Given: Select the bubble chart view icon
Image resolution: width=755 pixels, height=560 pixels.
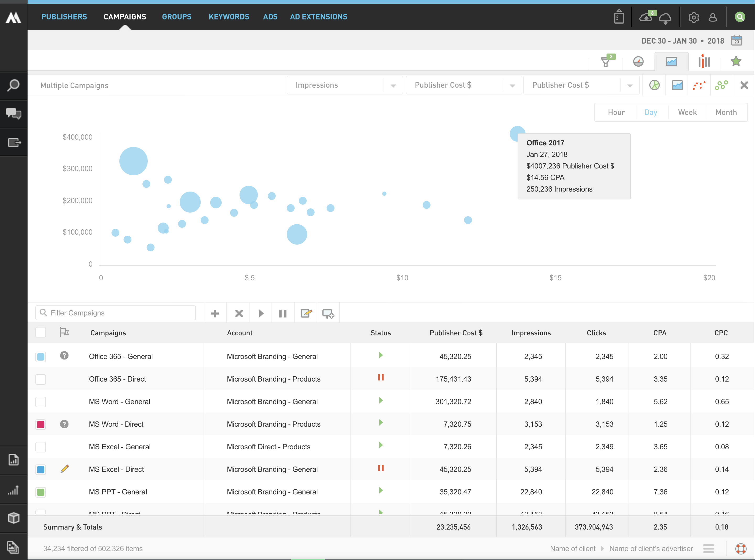Looking at the screenshot, I should pyautogui.click(x=721, y=85).
